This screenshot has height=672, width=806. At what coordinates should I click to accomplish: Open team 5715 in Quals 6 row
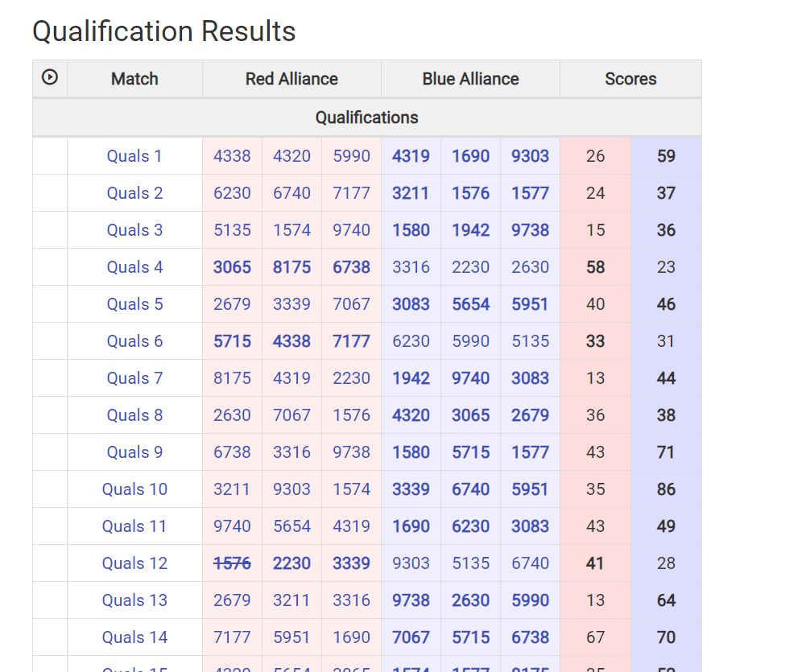(x=233, y=341)
